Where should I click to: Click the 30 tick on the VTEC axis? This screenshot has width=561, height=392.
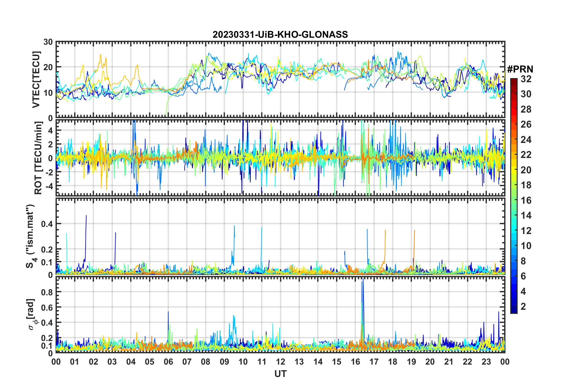coord(48,42)
